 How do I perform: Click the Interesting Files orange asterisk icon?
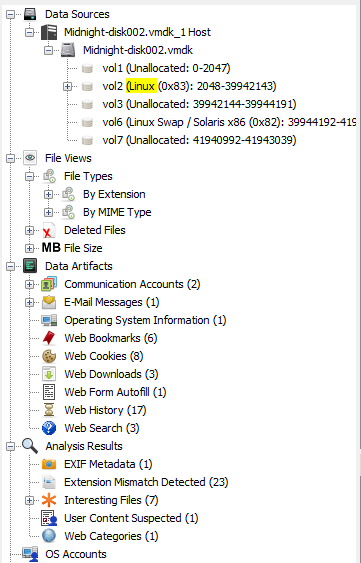[49, 500]
